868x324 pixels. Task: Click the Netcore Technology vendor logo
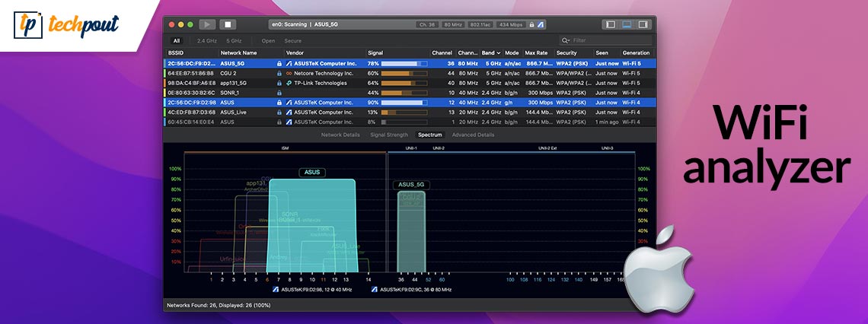click(289, 74)
